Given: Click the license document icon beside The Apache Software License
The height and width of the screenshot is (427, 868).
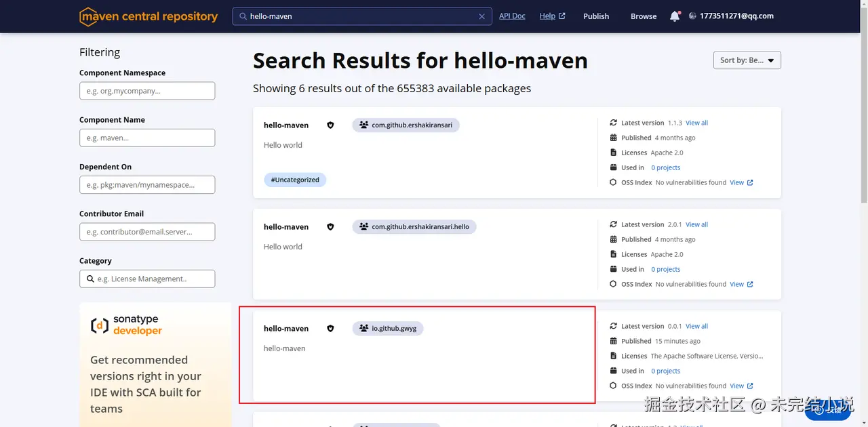Looking at the screenshot, I should (x=613, y=356).
